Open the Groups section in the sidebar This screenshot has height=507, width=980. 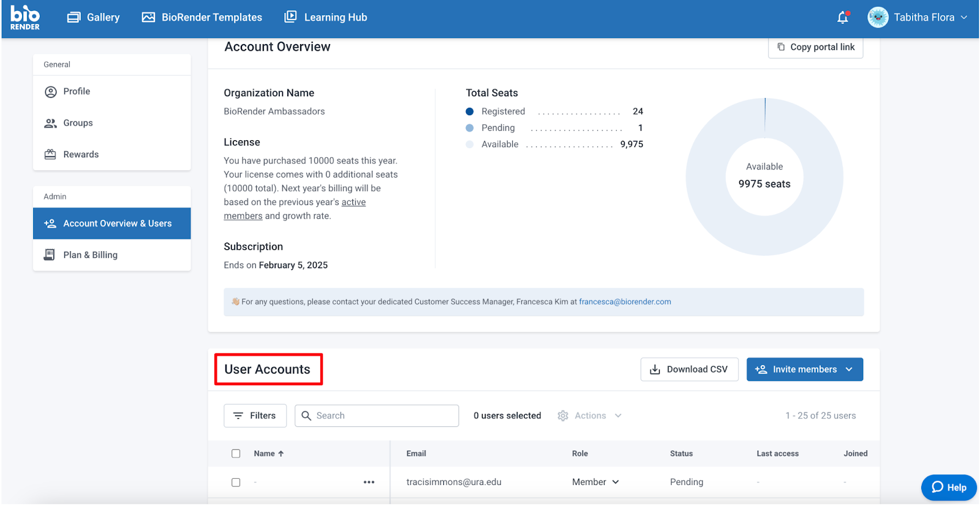(78, 123)
